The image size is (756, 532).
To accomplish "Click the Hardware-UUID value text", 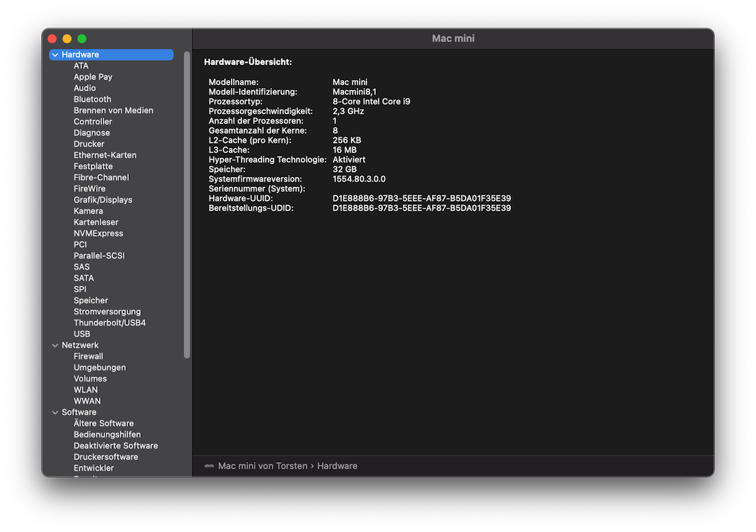I will 422,198.
